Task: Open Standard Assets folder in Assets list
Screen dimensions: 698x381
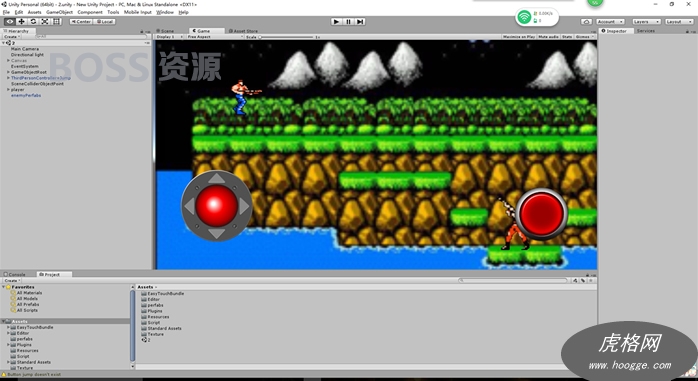Action: [x=161, y=328]
